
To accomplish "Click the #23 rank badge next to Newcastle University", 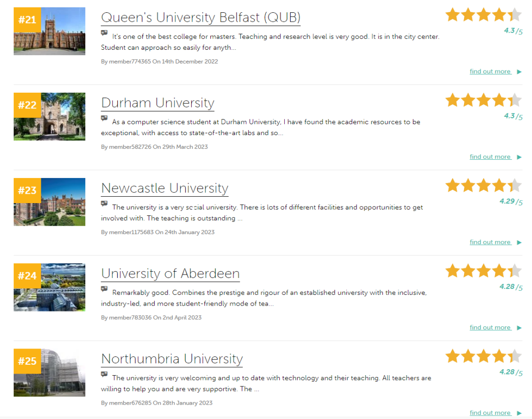I will (x=27, y=190).
